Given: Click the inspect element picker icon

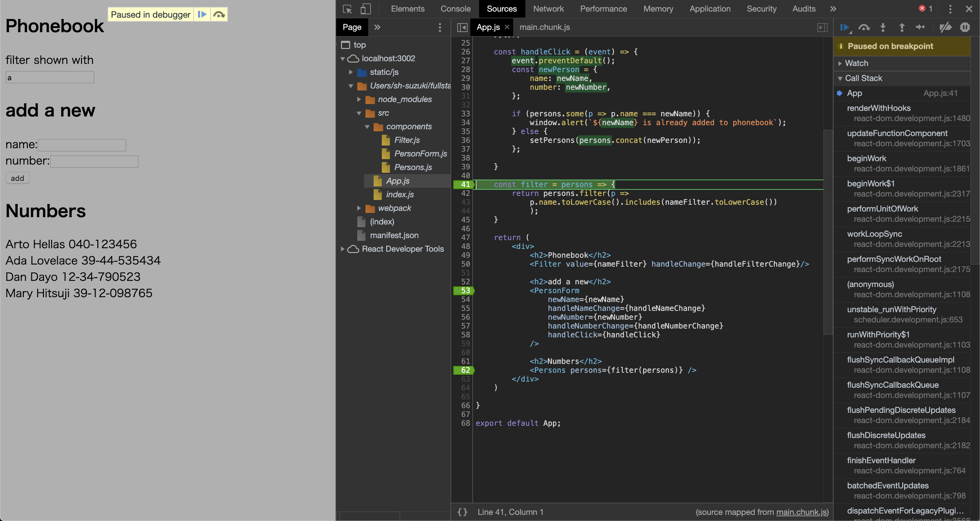Looking at the screenshot, I should pyautogui.click(x=347, y=9).
